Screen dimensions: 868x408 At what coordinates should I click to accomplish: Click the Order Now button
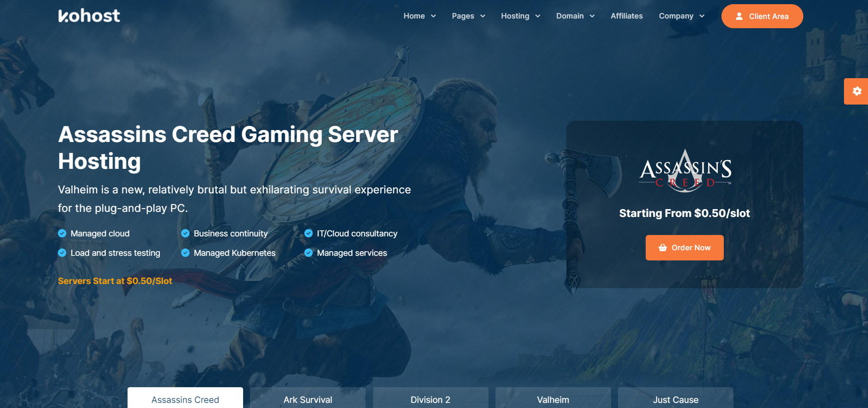coord(685,247)
